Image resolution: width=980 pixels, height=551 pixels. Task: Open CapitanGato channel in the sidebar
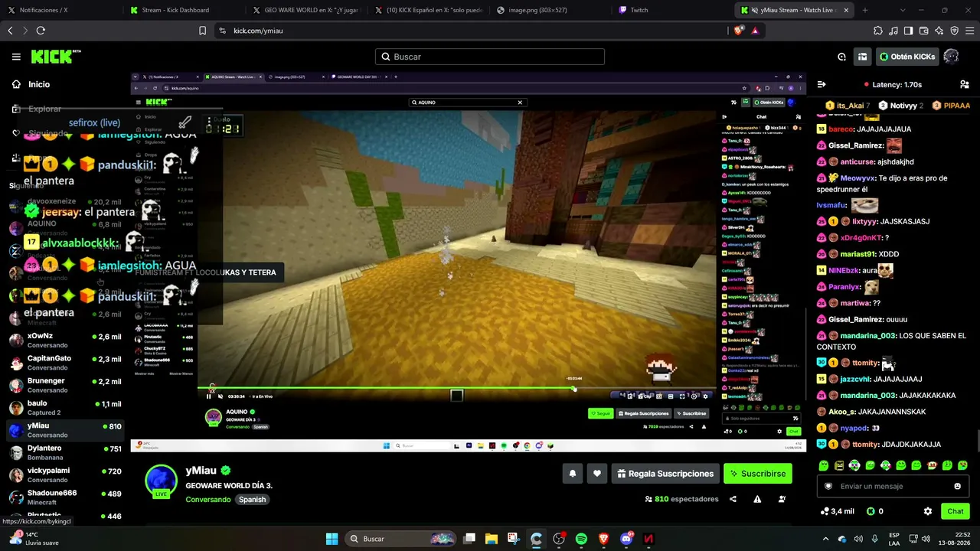tap(65, 363)
